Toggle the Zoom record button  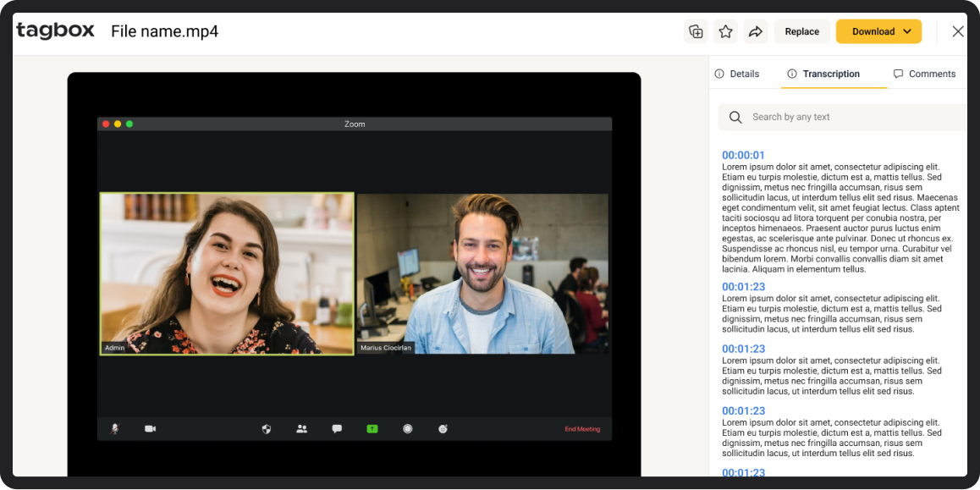[x=407, y=429]
